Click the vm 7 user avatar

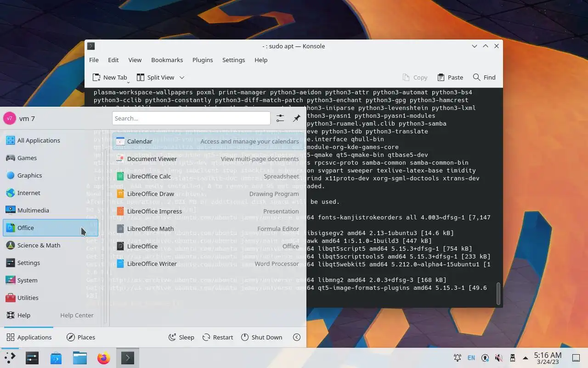[x=10, y=118]
